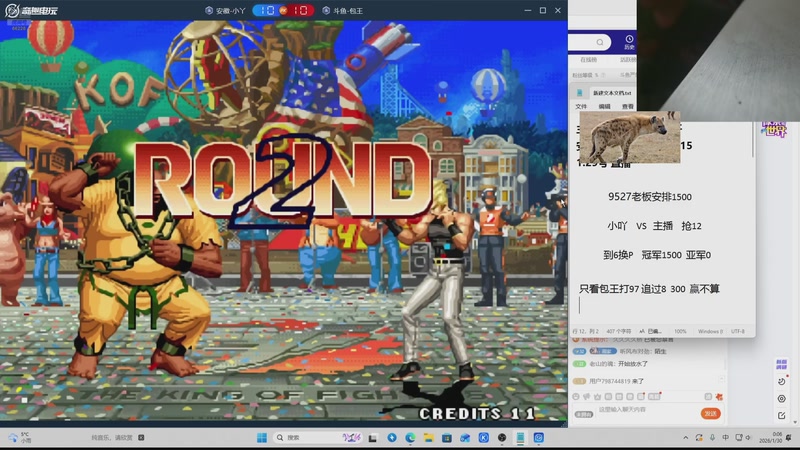Open the target-circle icon in right sidebar
800x450 pixels.
pos(782,399)
